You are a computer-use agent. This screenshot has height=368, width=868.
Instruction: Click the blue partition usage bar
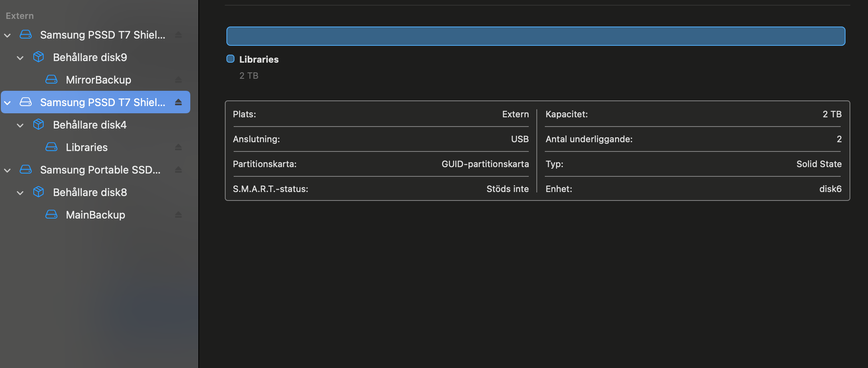coord(536,36)
